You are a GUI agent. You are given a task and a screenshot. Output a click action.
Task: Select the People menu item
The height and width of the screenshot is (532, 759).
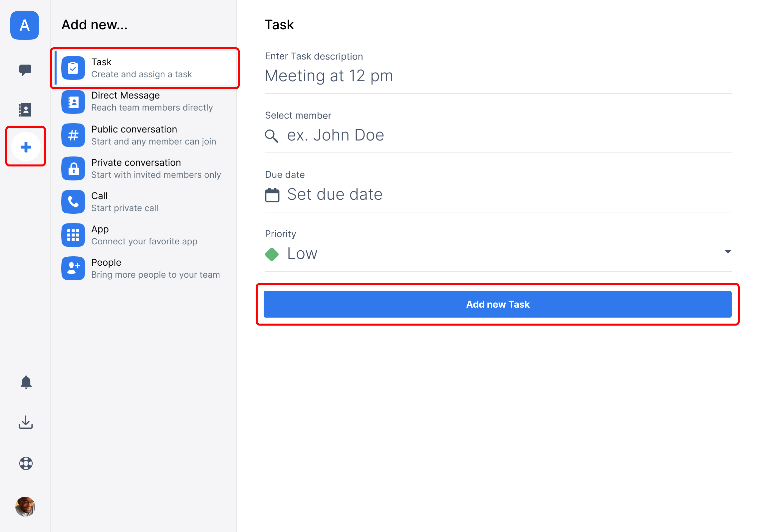(x=143, y=268)
